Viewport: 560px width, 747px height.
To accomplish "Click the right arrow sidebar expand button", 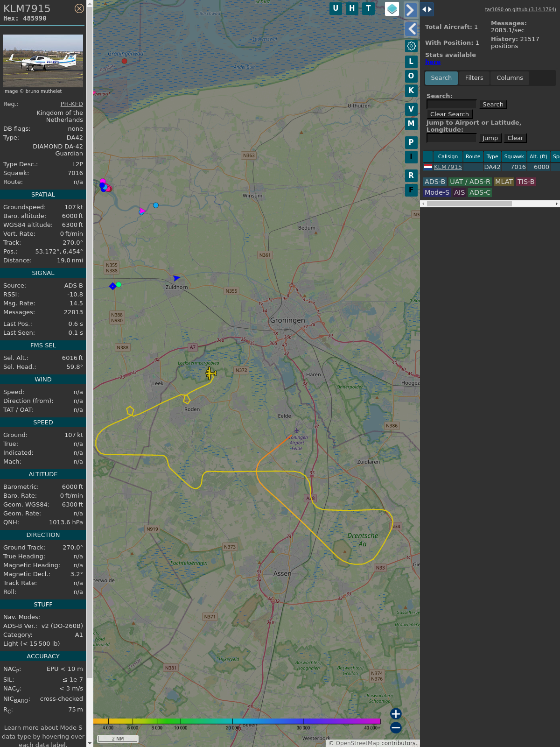I will coord(411,10).
